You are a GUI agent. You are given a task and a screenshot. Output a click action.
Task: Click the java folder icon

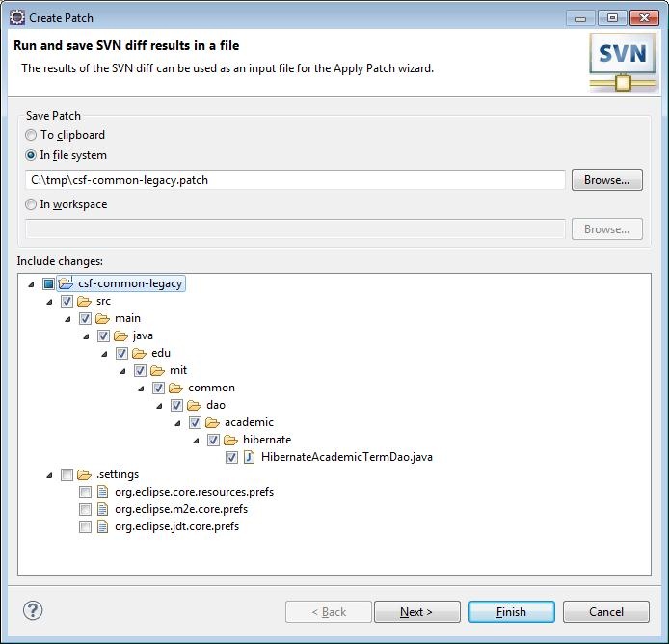click(x=120, y=335)
